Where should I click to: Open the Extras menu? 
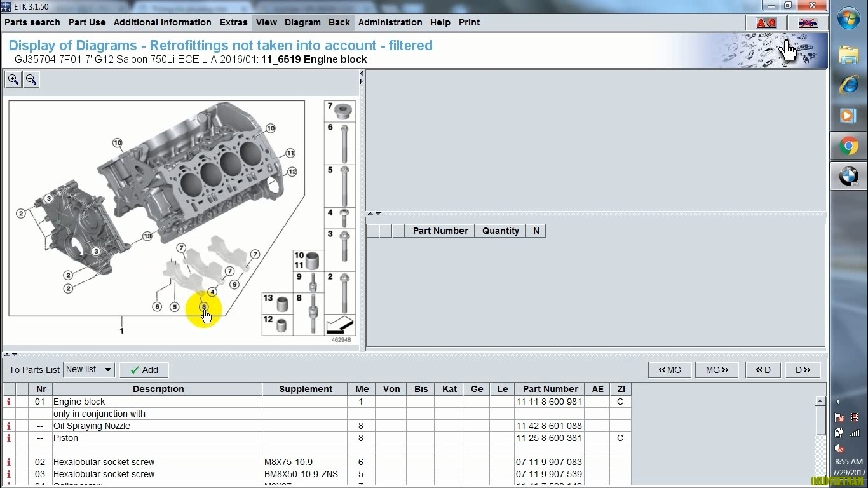(x=234, y=22)
